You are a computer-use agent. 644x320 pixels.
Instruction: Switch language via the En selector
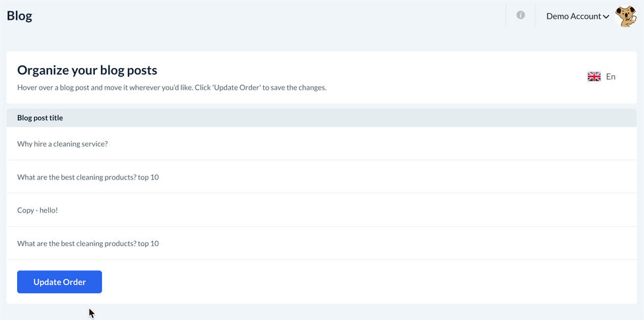click(x=610, y=77)
